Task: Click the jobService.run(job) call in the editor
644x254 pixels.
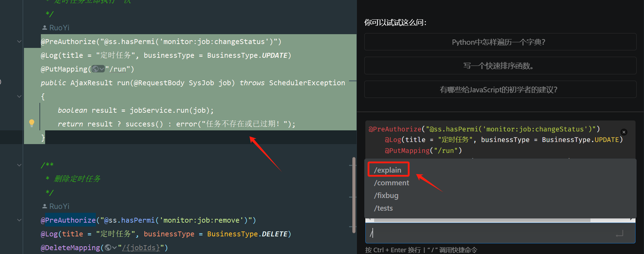Action: (169, 110)
